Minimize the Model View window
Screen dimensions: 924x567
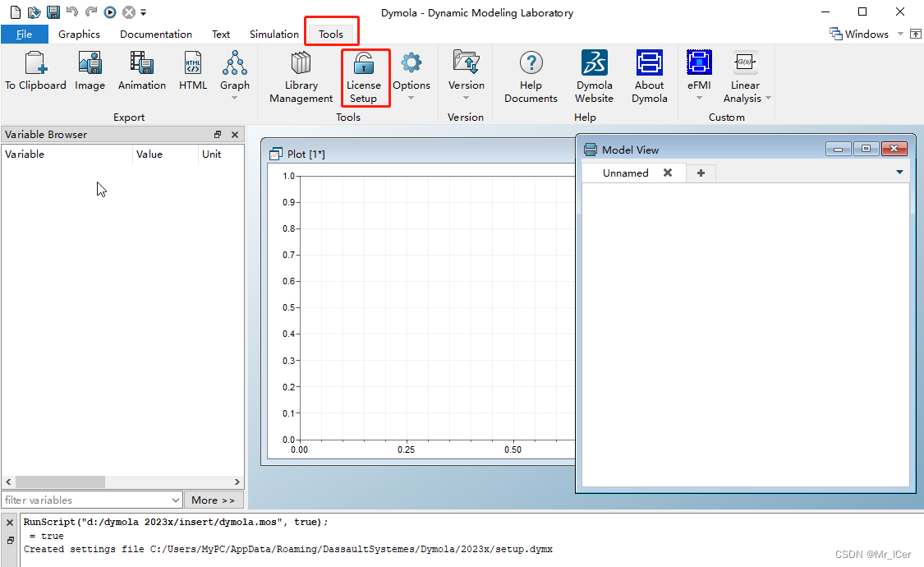tap(838, 149)
